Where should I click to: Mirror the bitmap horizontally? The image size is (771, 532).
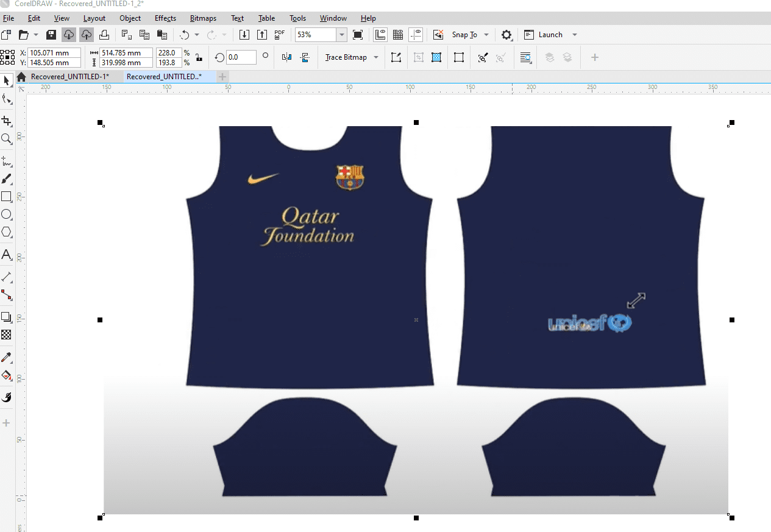pos(287,57)
